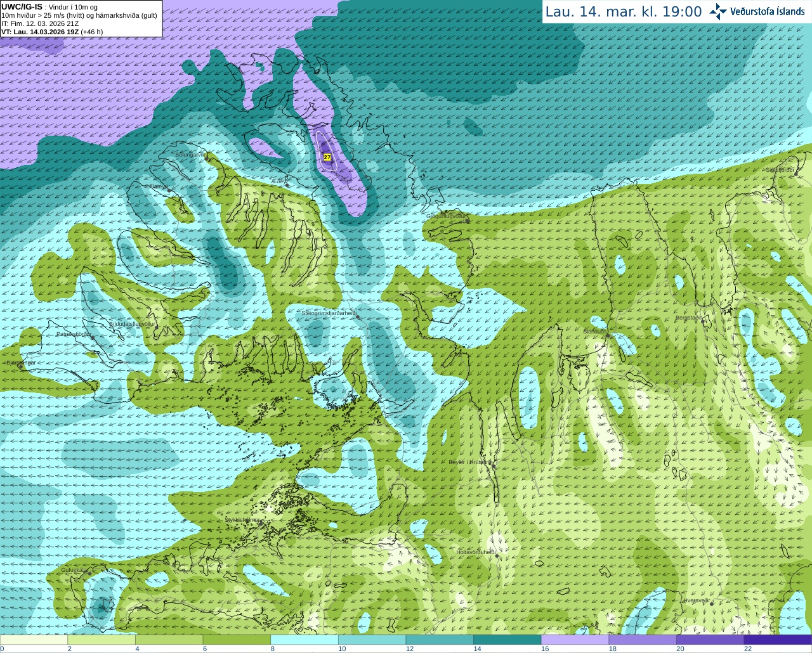Click the Bergstaðir station dot
Screen dimensions: 812x653
tap(703, 321)
